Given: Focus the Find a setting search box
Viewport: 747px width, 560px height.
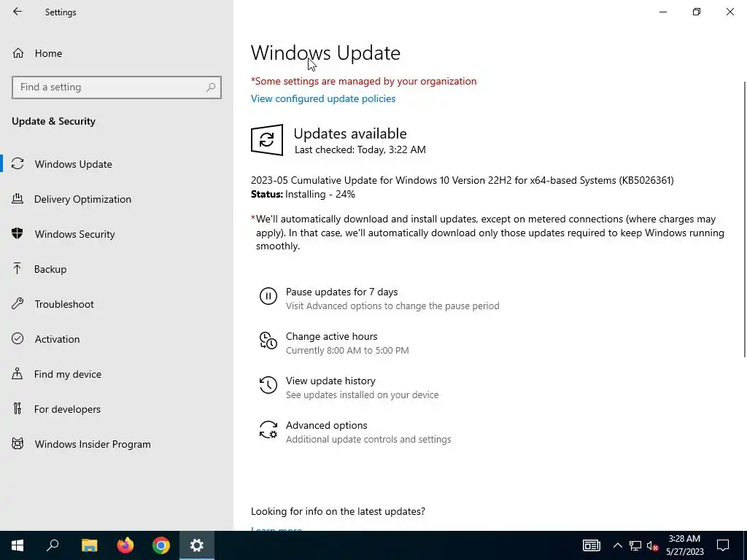Looking at the screenshot, I should [x=117, y=87].
